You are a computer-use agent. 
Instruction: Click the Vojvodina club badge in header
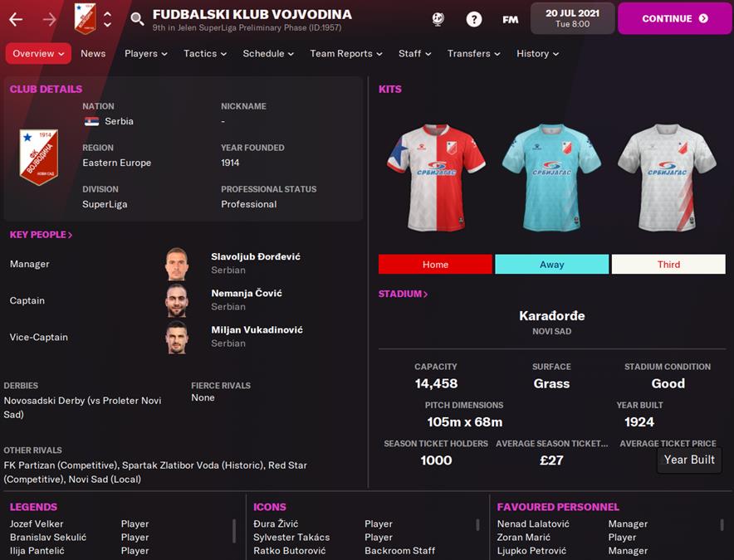(x=86, y=19)
